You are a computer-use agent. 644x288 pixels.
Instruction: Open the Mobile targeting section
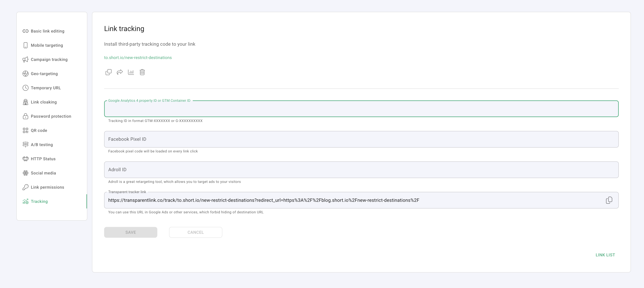click(47, 45)
